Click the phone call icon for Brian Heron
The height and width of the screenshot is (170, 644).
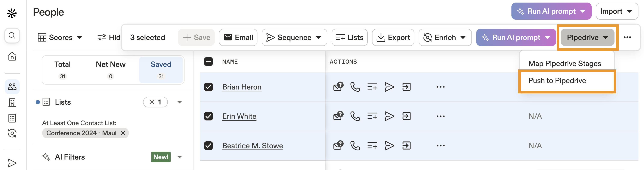[355, 87]
